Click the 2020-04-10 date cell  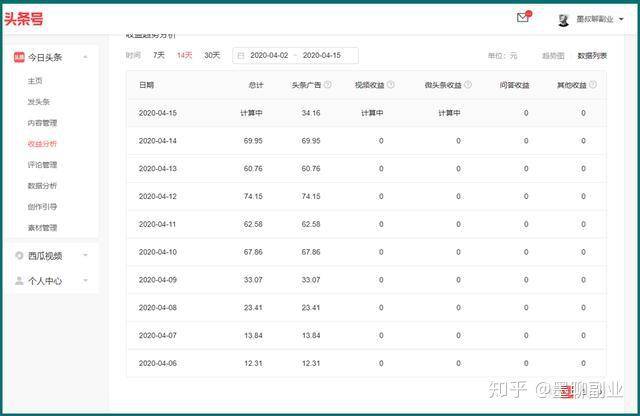158,252
